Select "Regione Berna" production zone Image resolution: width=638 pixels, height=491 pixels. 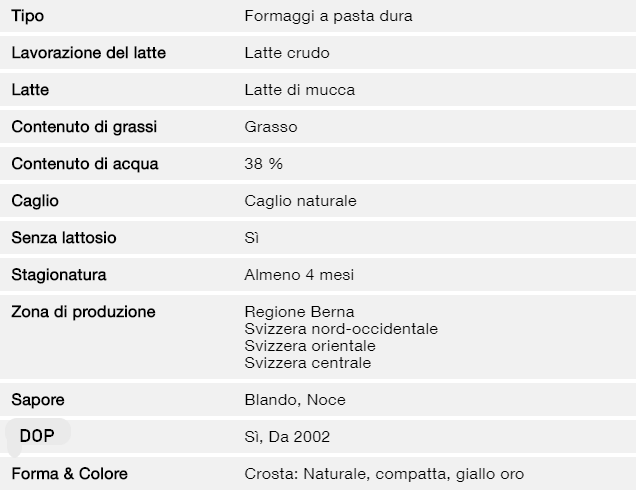[299, 312]
